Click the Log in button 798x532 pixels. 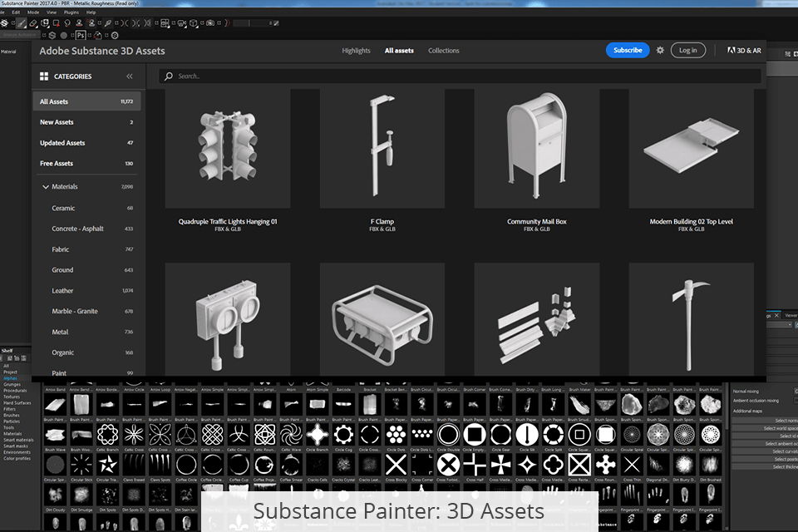tap(687, 50)
